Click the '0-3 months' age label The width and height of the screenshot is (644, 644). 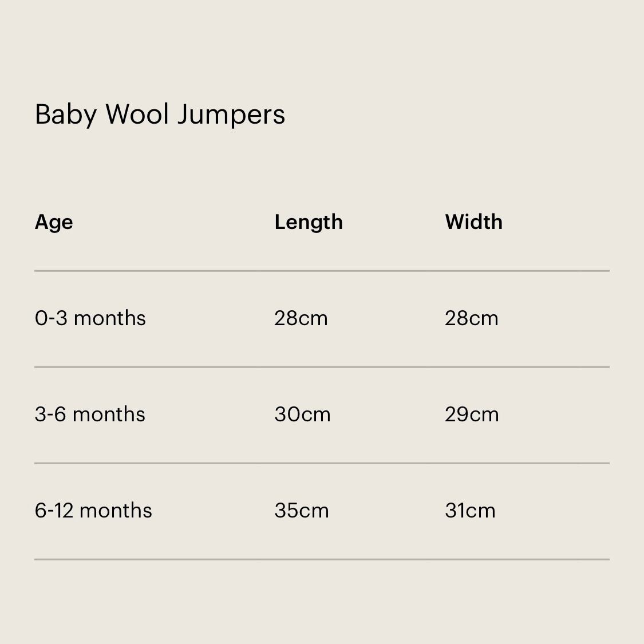point(90,318)
